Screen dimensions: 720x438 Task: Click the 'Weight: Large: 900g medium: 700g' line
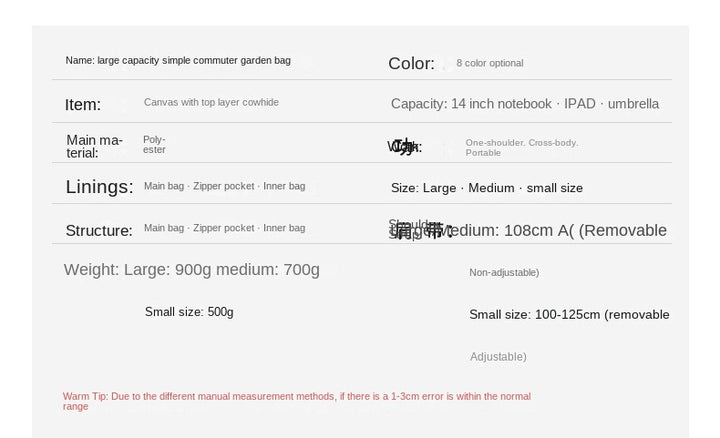tap(191, 270)
